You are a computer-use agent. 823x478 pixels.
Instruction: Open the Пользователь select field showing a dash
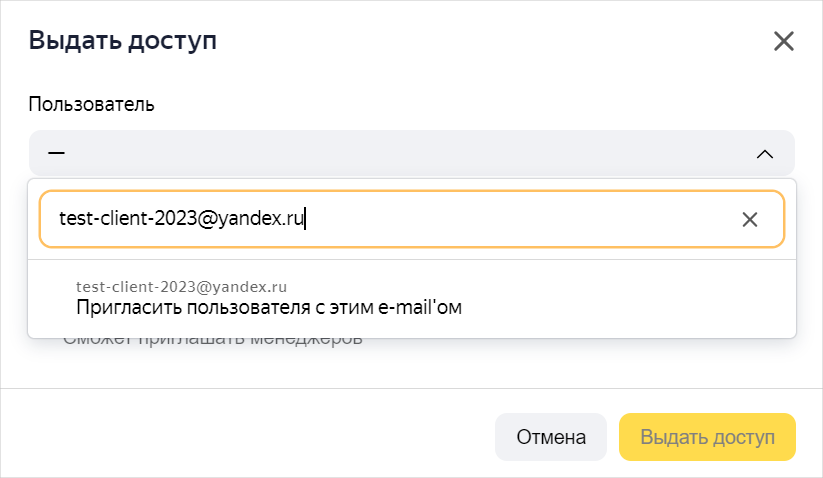pyautogui.click(x=412, y=153)
